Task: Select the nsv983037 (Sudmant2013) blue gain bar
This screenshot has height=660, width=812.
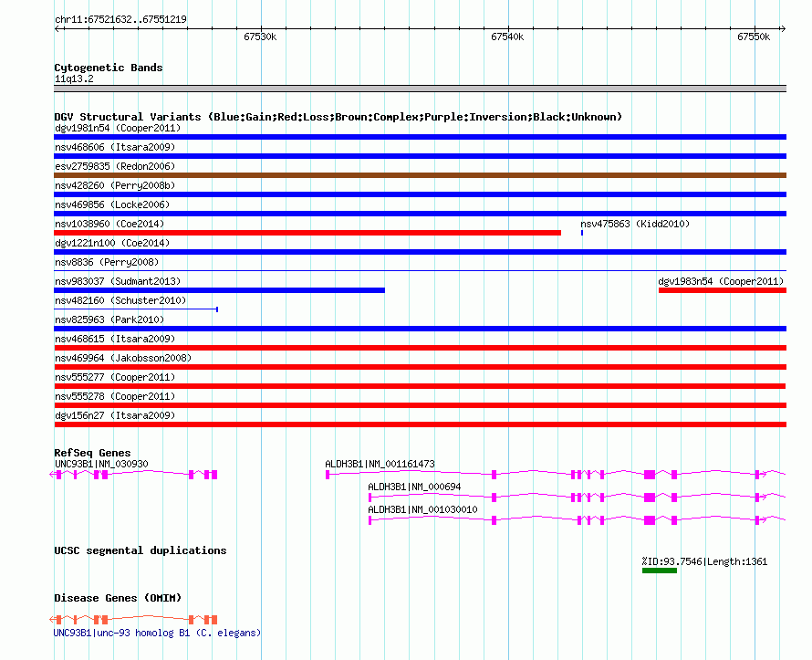Action: (220, 290)
